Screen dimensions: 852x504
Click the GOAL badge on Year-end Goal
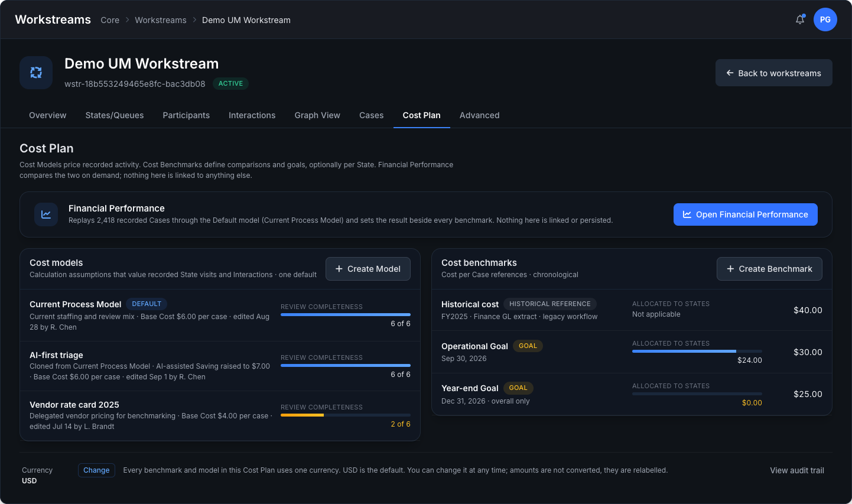[x=518, y=388]
